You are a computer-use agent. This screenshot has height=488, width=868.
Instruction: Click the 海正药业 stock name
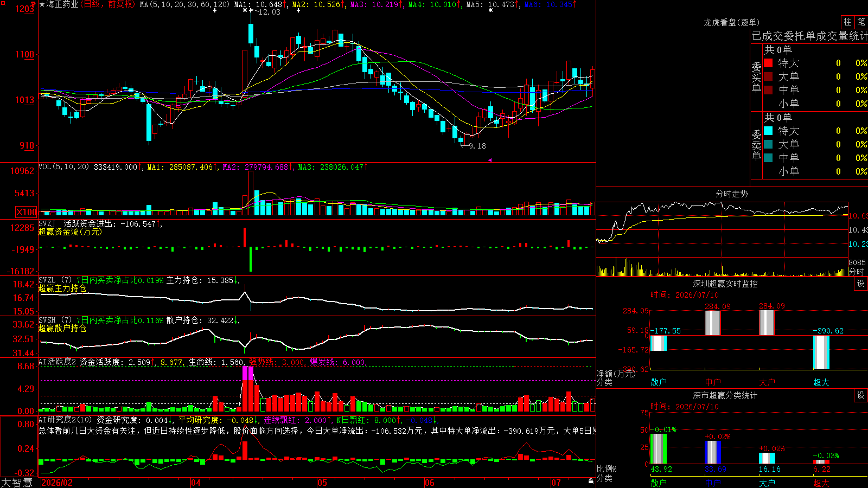(62, 4)
